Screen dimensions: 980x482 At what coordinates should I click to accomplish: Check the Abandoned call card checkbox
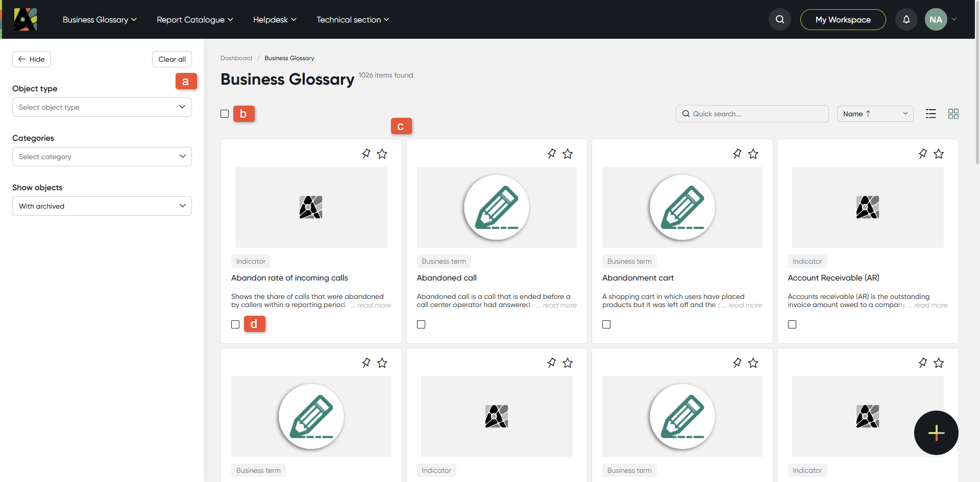421,324
